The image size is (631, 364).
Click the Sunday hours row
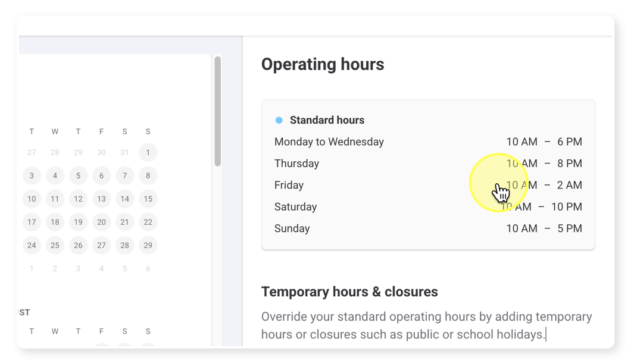pyautogui.click(x=428, y=228)
